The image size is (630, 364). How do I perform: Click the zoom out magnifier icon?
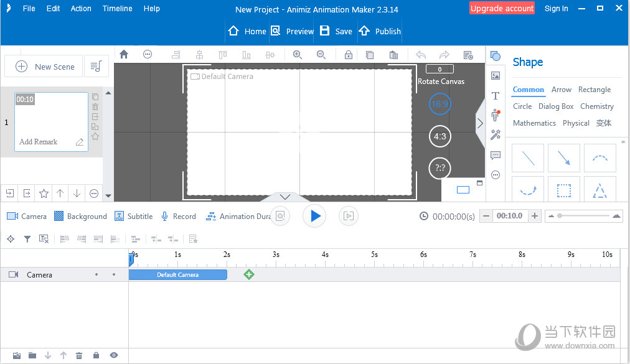321,55
